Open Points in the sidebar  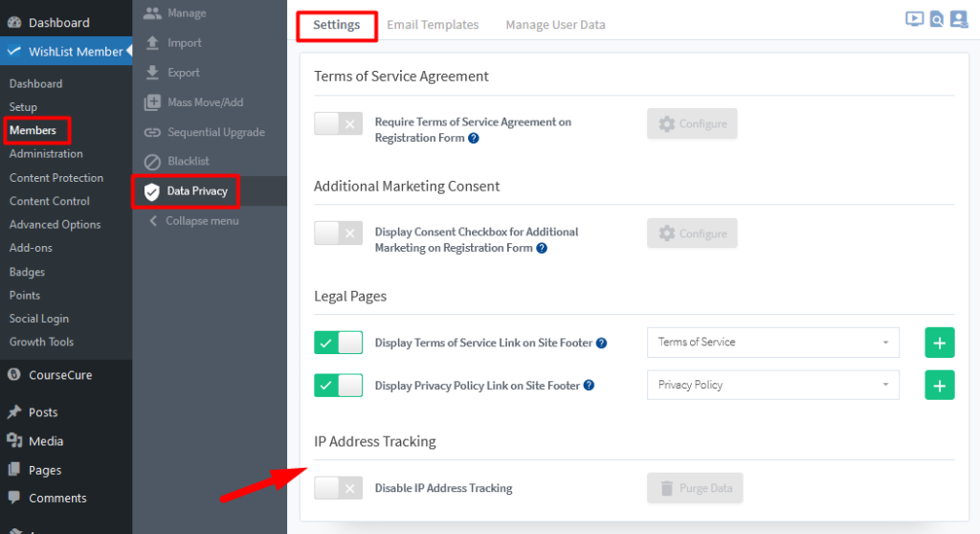point(24,295)
